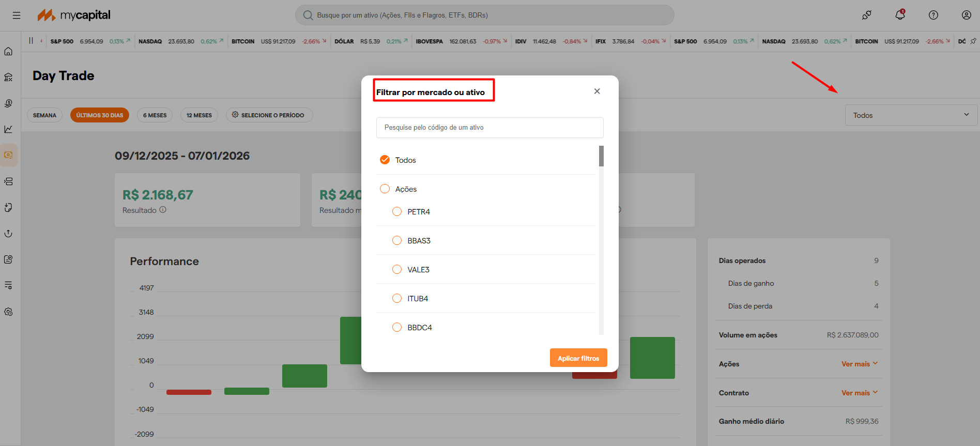
Task: Click the first NASDAQ ticker item
Action: (181, 41)
